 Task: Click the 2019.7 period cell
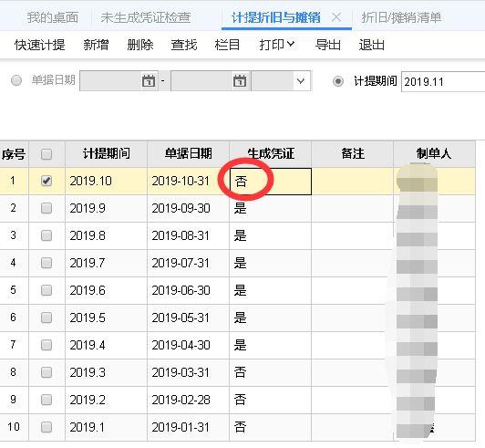point(107,263)
